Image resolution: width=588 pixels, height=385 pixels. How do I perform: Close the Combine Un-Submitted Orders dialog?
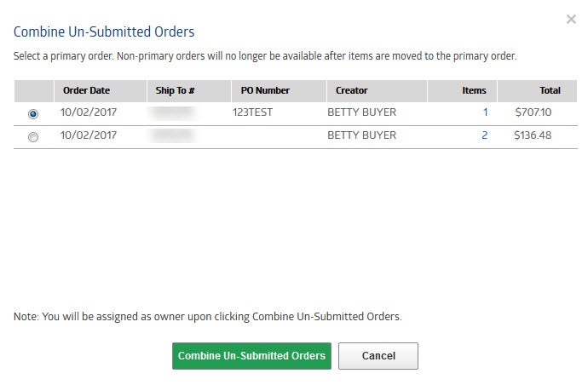tap(571, 19)
